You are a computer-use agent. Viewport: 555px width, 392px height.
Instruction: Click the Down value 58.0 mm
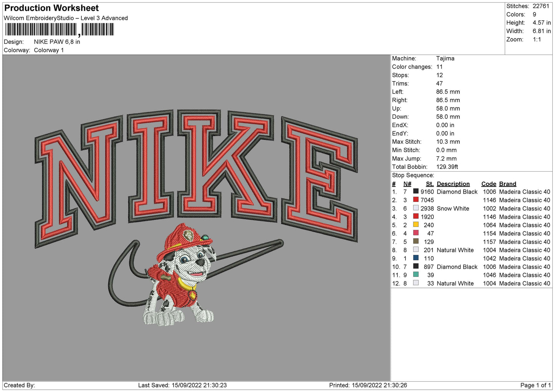click(x=448, y=117)
